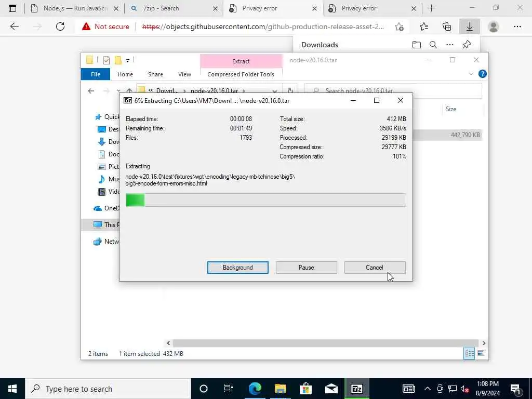532x399 pixels.
Task: Toggle Edge Downloads toolbar button
Action: [470, 26]
